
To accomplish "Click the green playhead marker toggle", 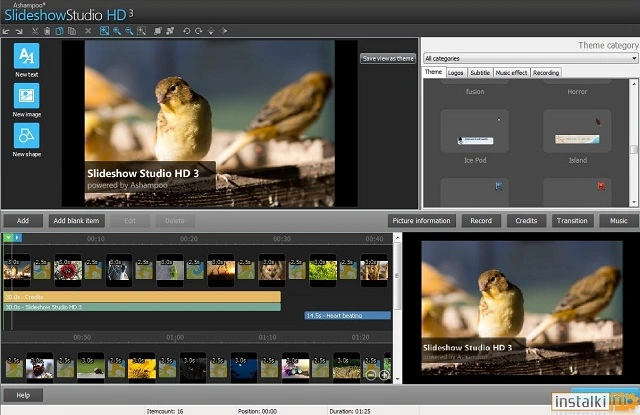I will click(x=8, y=238).
